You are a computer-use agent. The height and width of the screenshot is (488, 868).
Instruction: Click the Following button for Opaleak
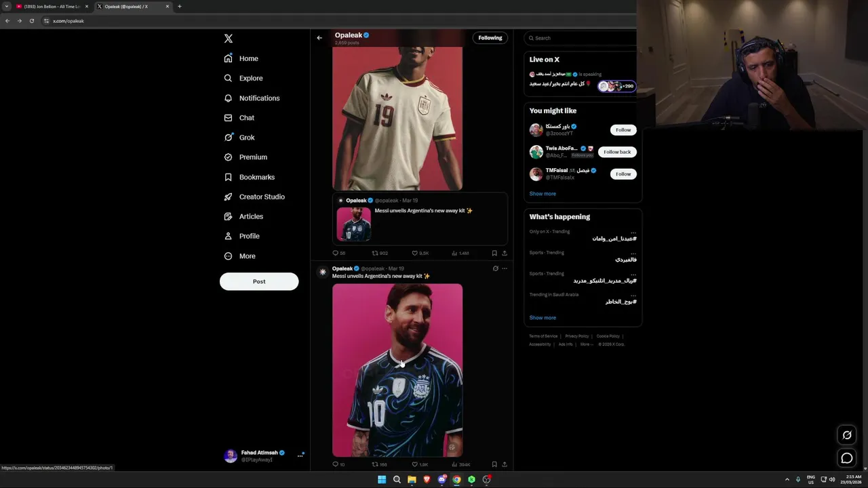pos(490,38)
